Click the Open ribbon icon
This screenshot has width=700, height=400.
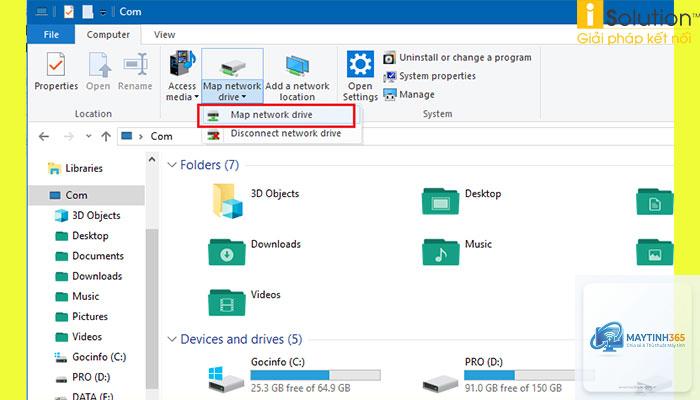[99, 64]
